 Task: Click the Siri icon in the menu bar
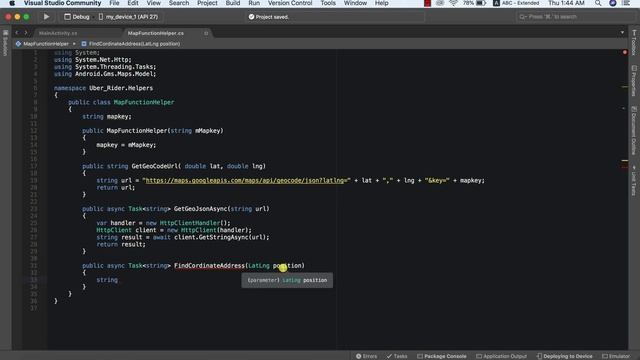point(613,3)
